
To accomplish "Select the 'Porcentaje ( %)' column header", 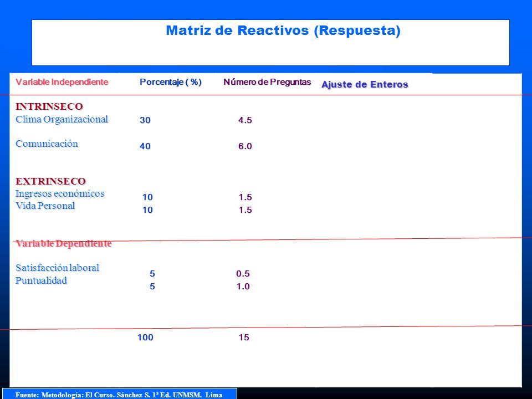I will click(x=171, y=82).
